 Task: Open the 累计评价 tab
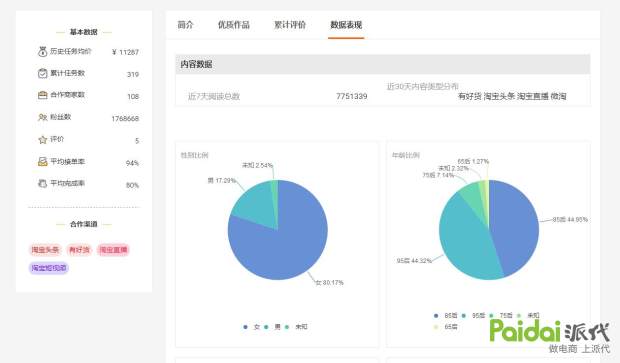(x=290, y=25)
